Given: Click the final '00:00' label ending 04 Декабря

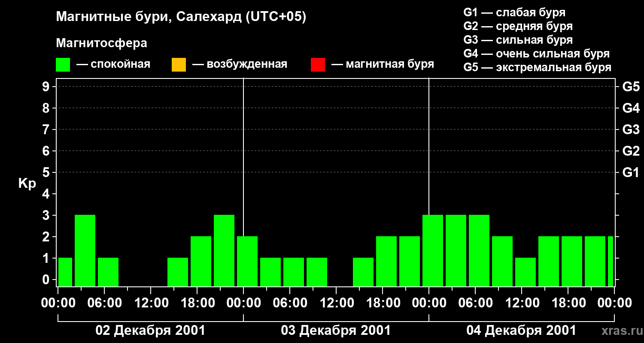Looking at the screenshot, I should click(614, 303).
